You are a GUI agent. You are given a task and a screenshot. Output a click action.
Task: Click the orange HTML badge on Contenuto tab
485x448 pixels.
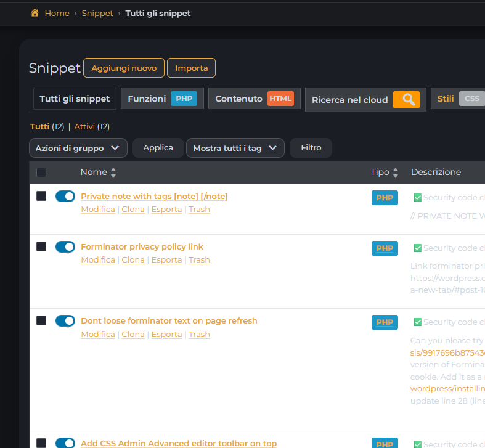[280, 99]
